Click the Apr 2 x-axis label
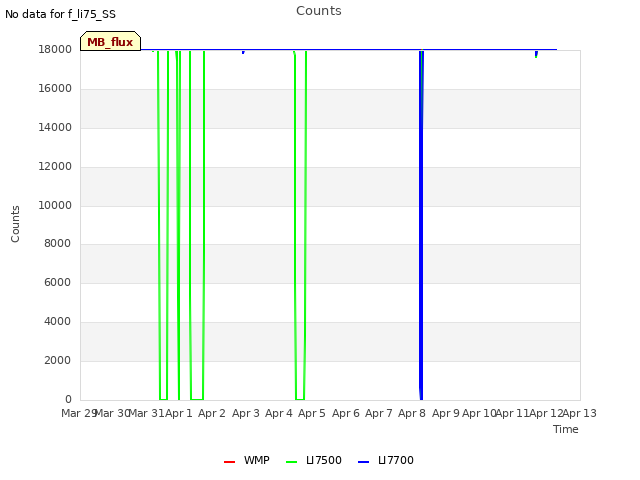Image resolution: width=640 pixels, height=480 pixels. (x=212, y=413)
